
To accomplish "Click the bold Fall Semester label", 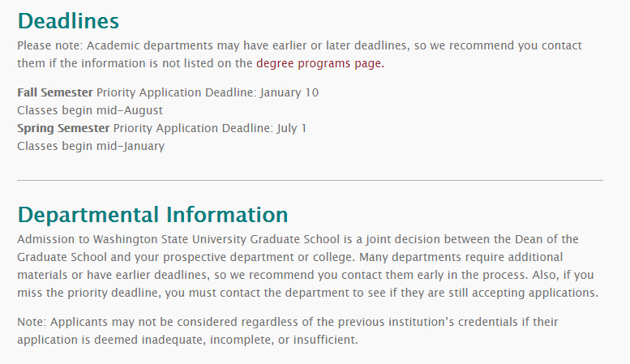I will [x=55, y=92].
